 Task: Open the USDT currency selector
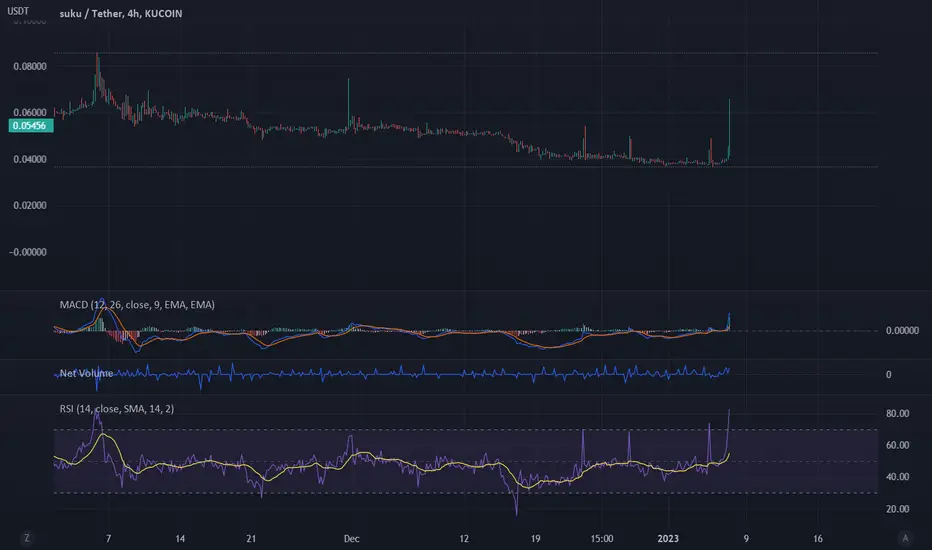[x=18, y=11]
